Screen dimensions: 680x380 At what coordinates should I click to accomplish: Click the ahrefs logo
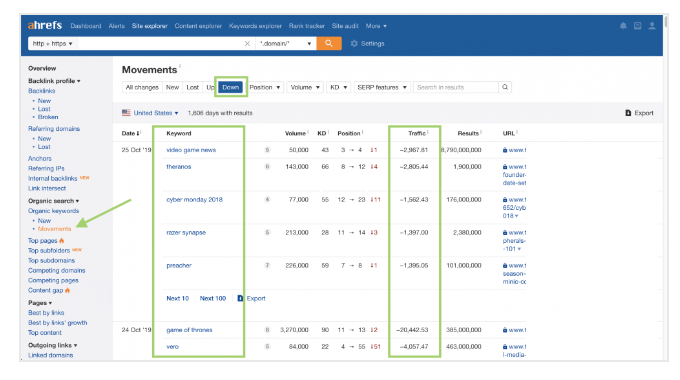tap(45, 25)
